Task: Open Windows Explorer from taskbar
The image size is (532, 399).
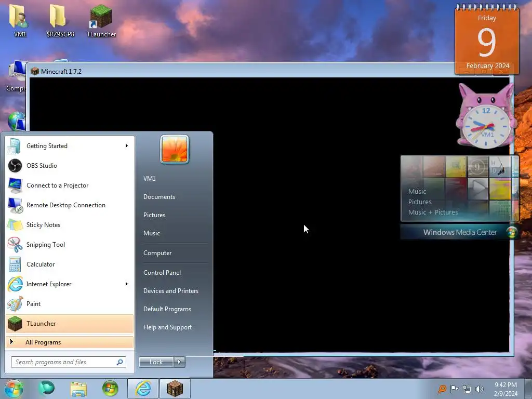Action: 78,389
